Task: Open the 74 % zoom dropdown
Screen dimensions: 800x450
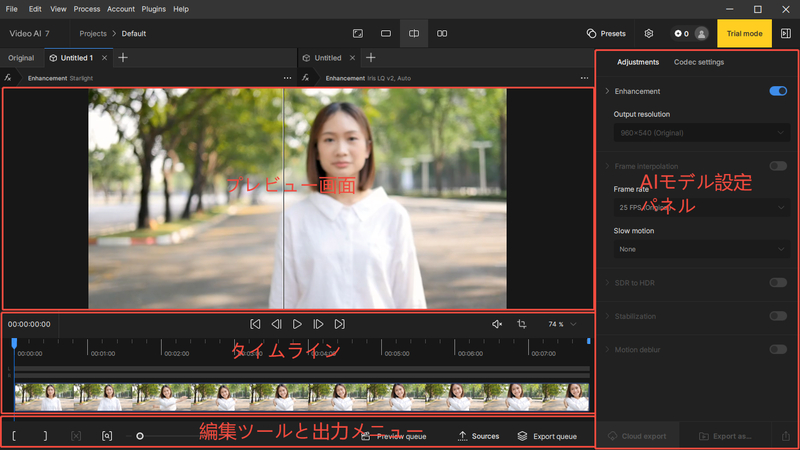Action: coord(562,324)
